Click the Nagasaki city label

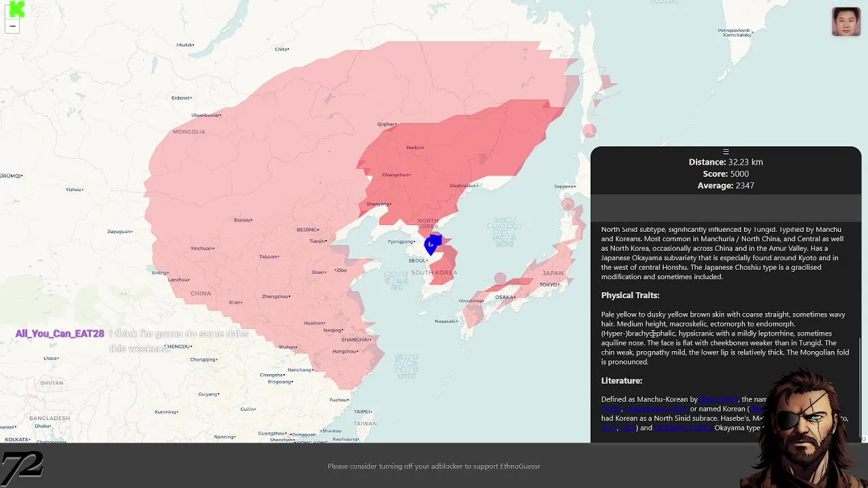[x=446, y=321]
